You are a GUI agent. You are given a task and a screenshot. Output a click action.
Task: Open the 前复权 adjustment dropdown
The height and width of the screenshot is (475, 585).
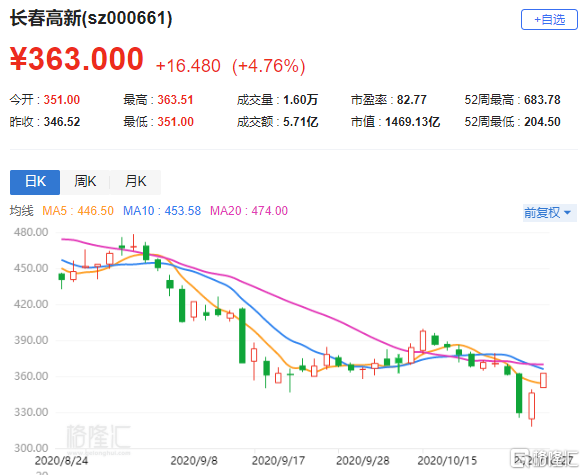pyautogui.click(x=550, y=213)
